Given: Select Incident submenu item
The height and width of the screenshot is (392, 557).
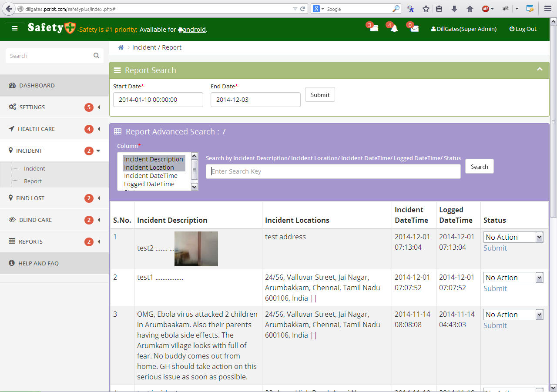Looking at the screenshot, I should coord(34,168).
